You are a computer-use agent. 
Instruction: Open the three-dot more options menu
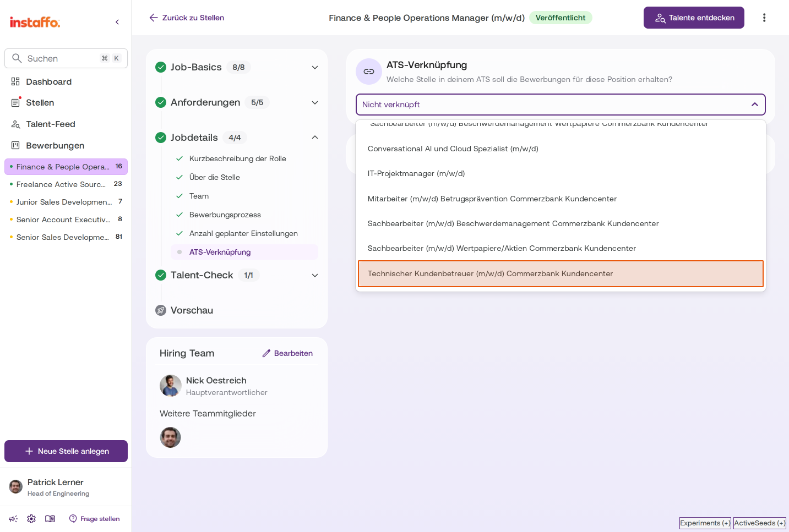[x=764, y=18]
